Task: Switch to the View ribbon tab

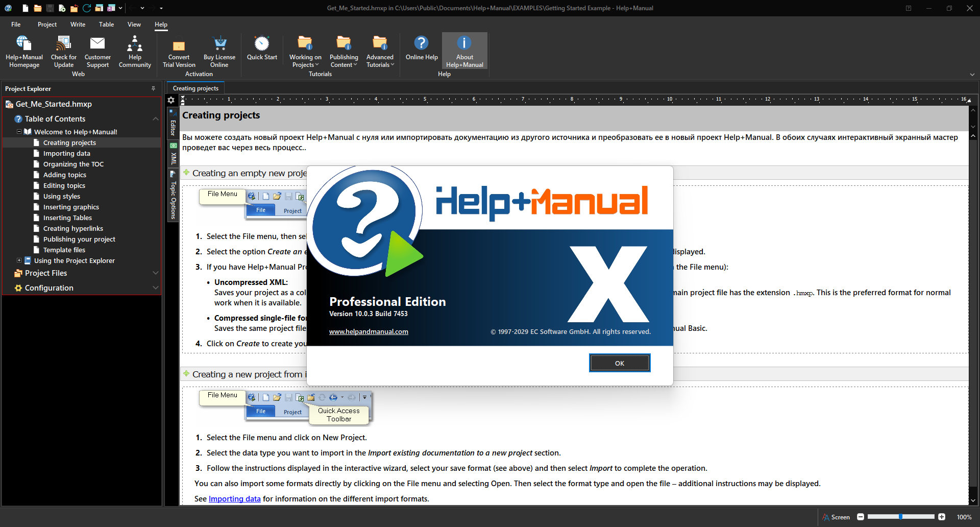Action: coord(134,25)
